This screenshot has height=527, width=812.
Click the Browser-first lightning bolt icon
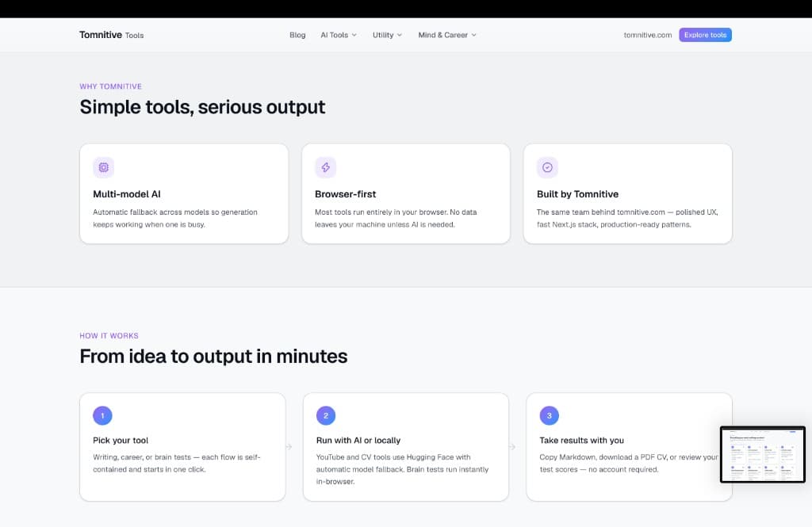click(x=325, y=167)
